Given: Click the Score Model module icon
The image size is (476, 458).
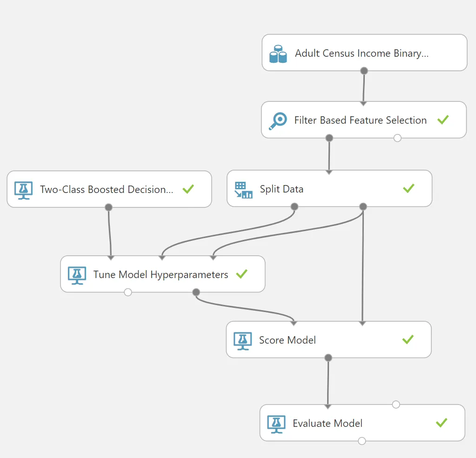Looking at the screenshot, I should pyautogui.click(x=242, y=341).
